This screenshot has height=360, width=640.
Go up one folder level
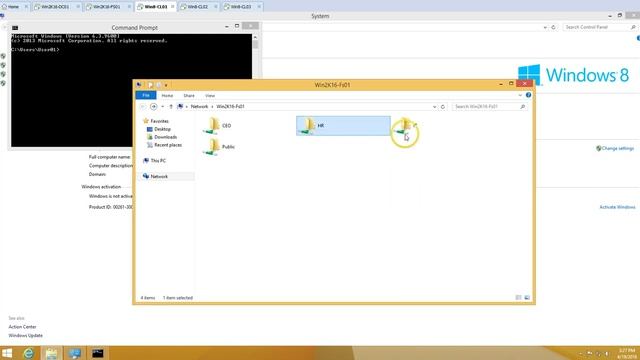(x=171, y=107)
